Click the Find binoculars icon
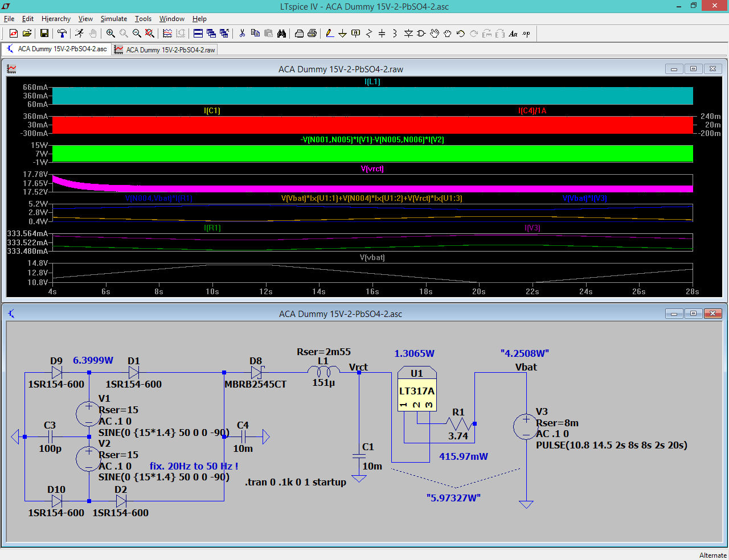Viewport: 729px width, 560px height. 281,34
